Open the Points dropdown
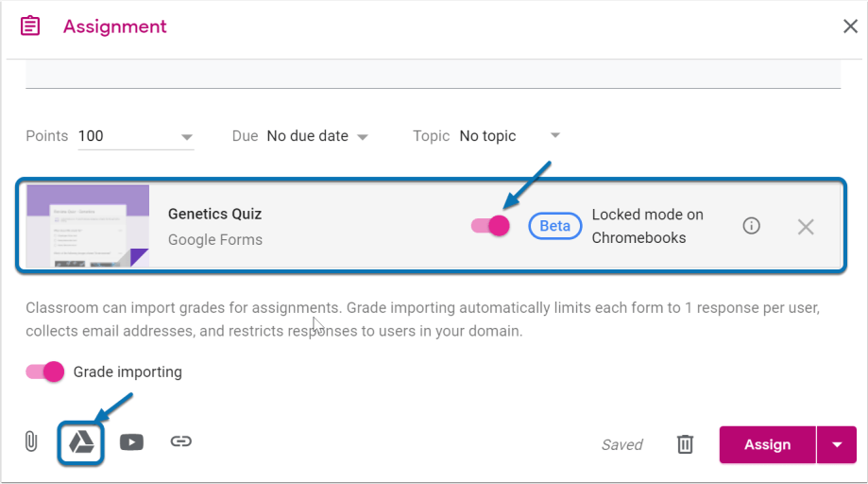Viewport: 868px width, 484px height. pos(186,137)
